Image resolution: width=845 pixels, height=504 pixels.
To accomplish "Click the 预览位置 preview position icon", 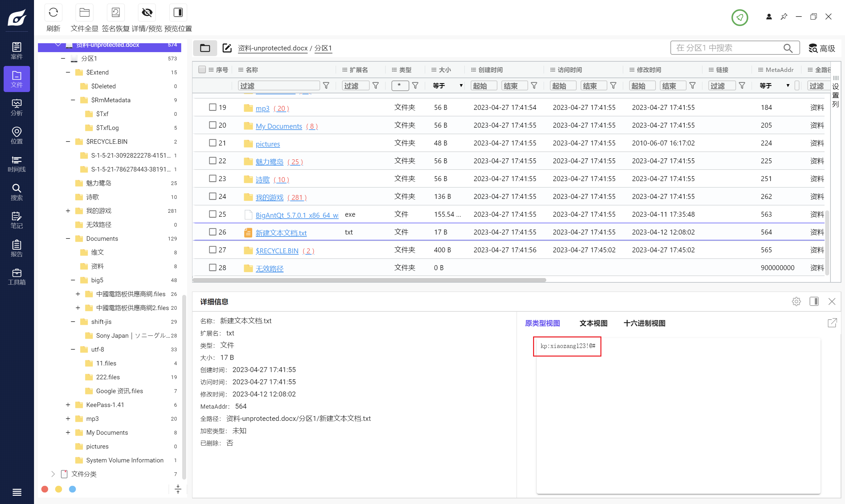I will point(178,13).
